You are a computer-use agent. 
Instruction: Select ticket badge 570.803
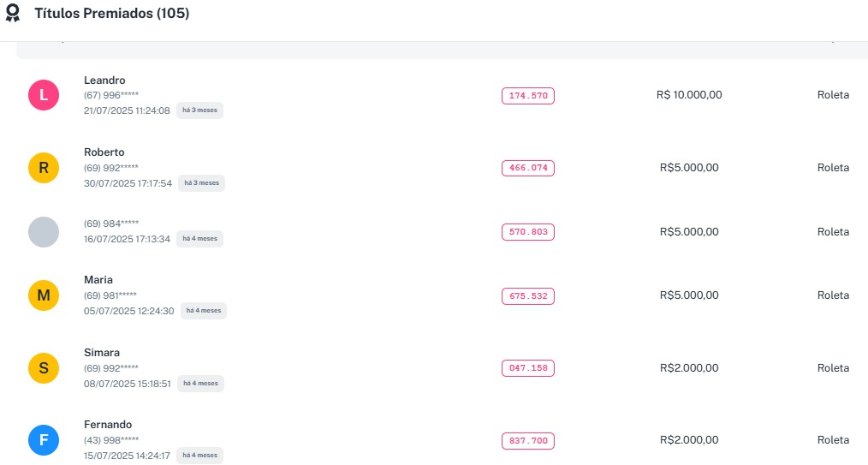click(x=528, y=232)
